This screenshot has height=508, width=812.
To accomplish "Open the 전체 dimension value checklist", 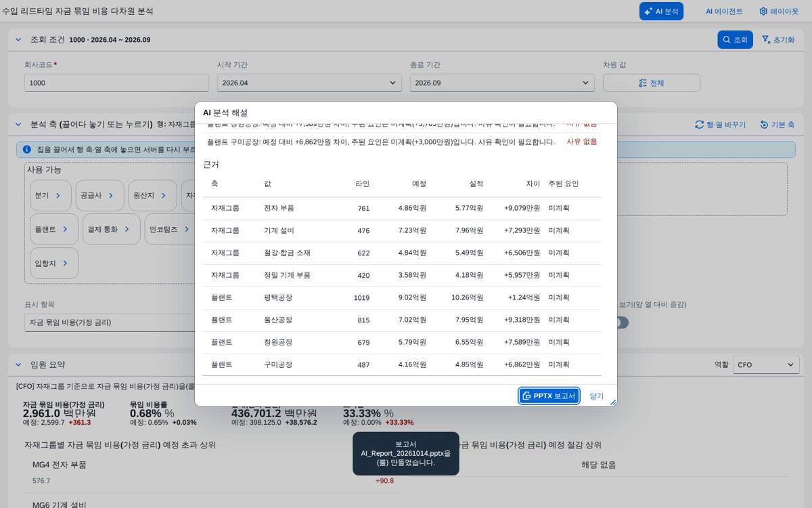I will (x=651, y=83).
